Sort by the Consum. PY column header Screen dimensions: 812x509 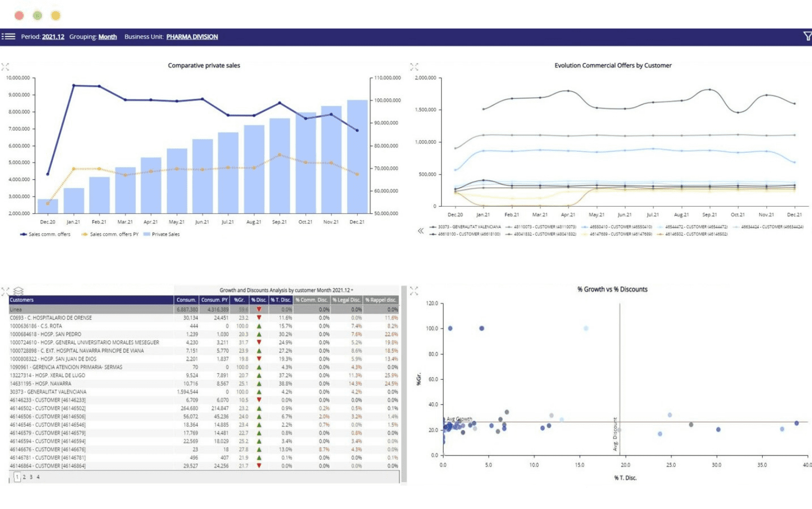[214, 300]
